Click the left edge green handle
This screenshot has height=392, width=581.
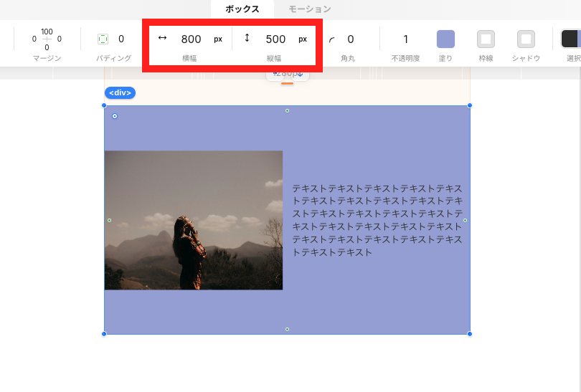tap(109, 220)
